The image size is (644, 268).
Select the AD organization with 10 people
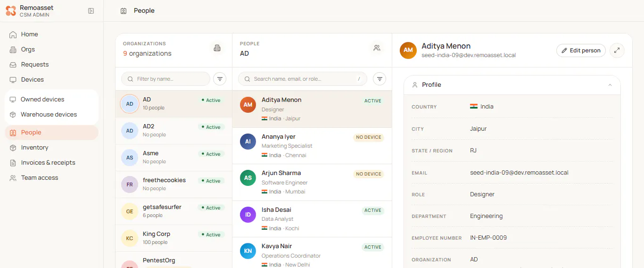tap(173, 104)
